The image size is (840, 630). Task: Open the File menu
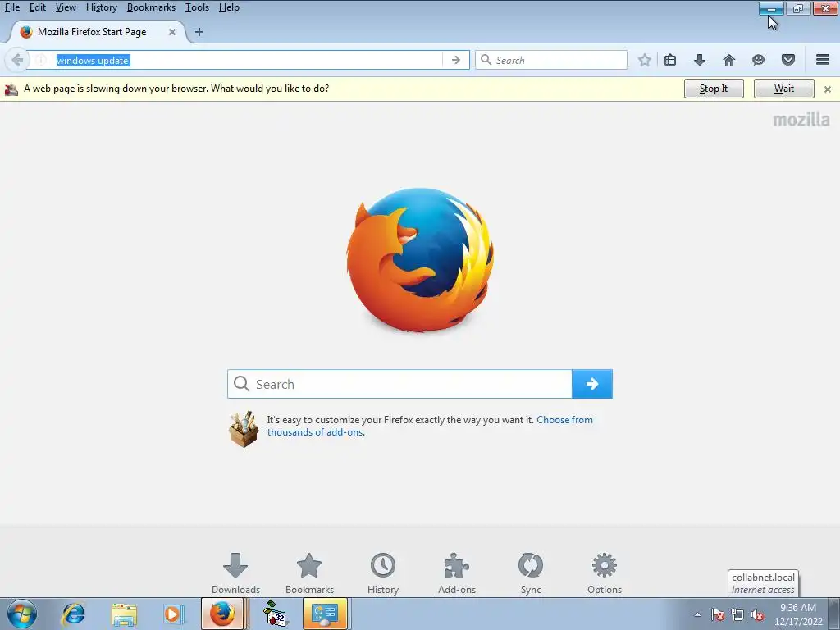tap(11, 7)
